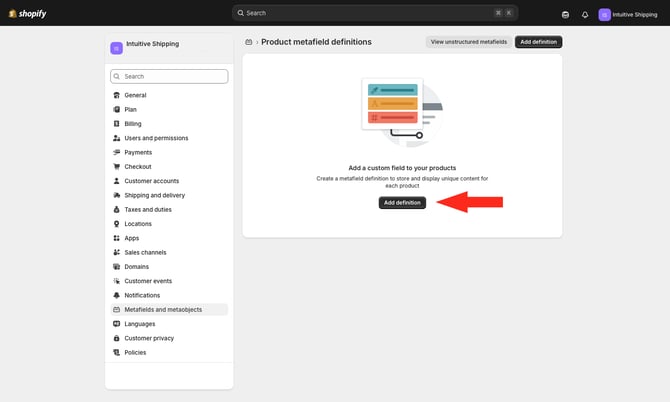
Task: Open the notifications bell icon
Action: click(x=585, y=15)
